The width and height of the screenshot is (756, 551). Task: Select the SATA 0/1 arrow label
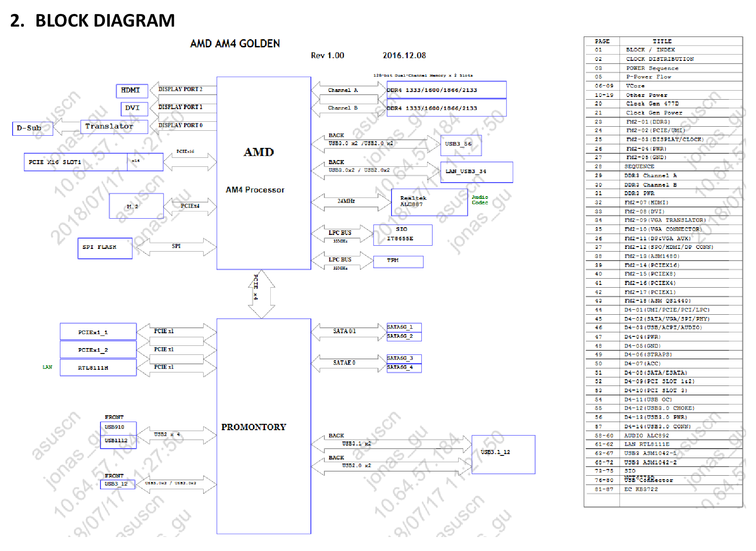(x=344, y=331)
